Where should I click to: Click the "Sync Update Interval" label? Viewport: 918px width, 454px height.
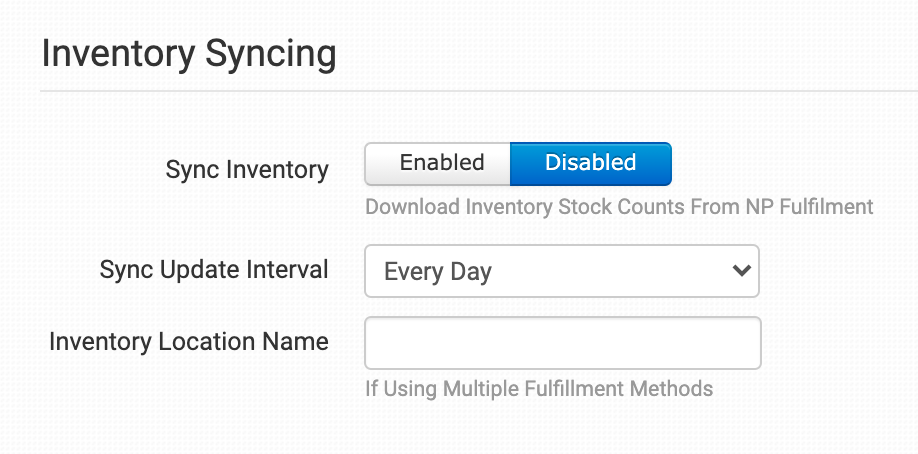pos(214,270)
